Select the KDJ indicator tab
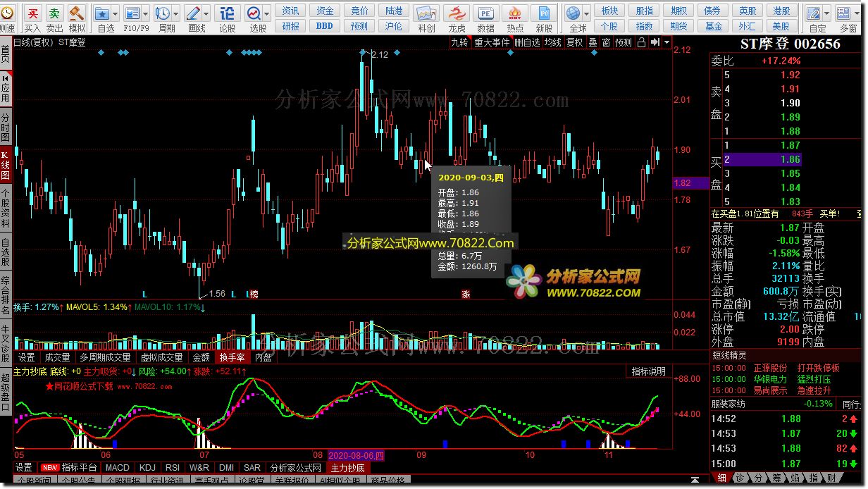This screenshot has width=868, height=489. click(147, 467)
